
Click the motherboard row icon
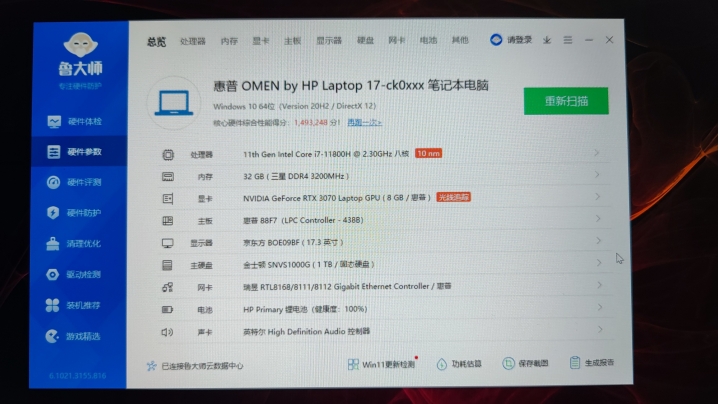tap(168, 221)
